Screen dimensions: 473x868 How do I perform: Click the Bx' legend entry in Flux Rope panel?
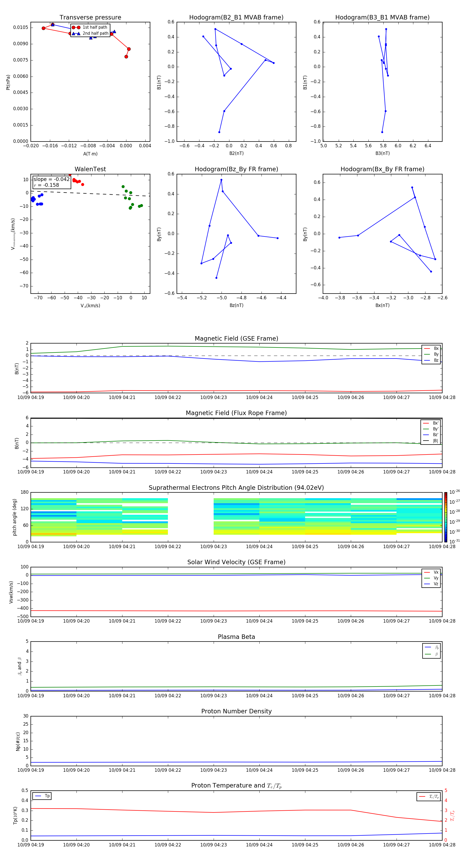pos(431,423)
